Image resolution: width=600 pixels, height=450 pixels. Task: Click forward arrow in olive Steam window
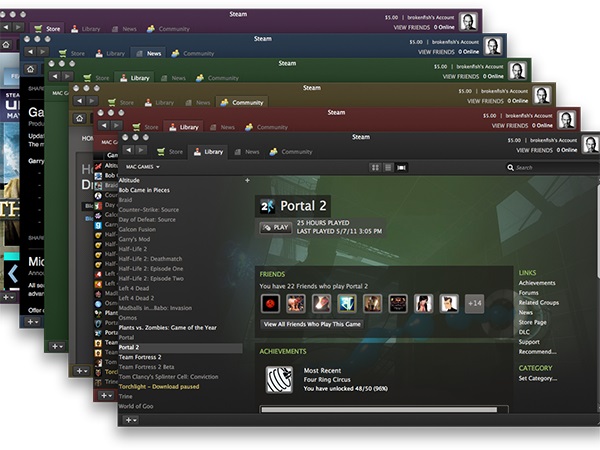pos(92,101)
